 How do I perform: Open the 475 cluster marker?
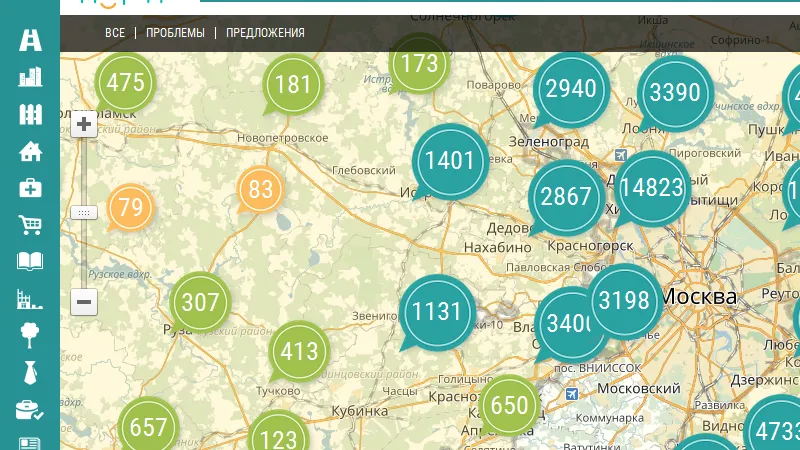(125, 83)
